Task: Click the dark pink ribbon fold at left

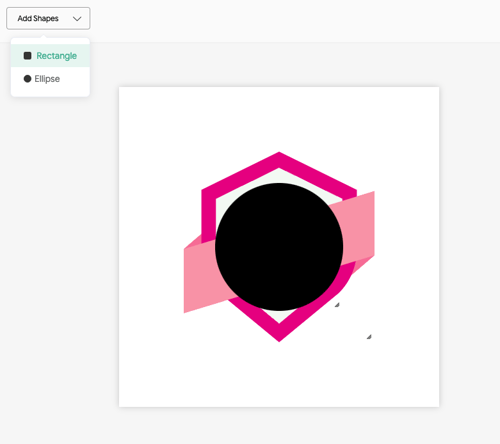Action: [194, 242]
